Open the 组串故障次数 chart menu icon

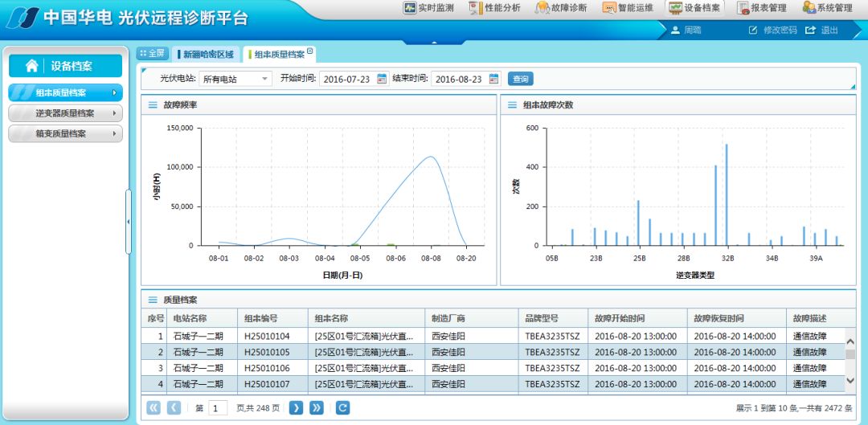[x=512, y=104]
